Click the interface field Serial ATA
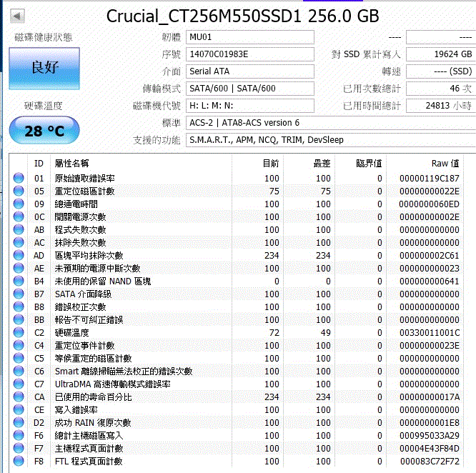Screen dimensions: 476x473 pyautogui.click(x=250, y=71)
